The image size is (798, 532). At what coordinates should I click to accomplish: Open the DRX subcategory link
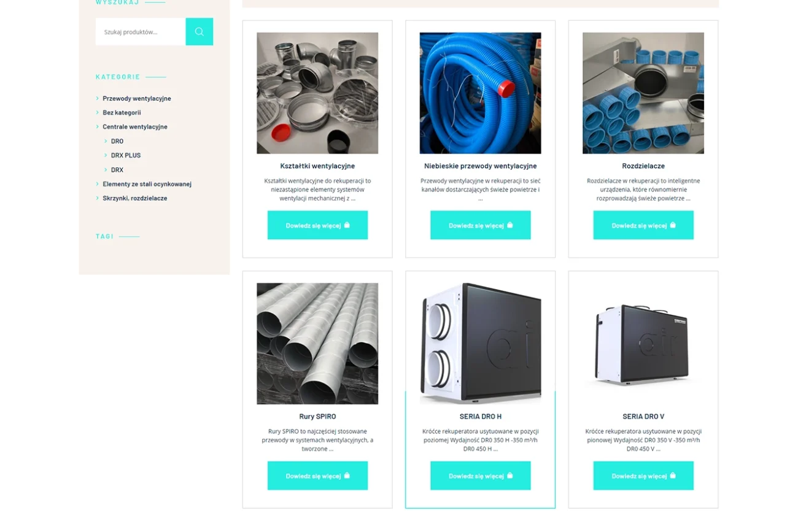tap(117, 170)
